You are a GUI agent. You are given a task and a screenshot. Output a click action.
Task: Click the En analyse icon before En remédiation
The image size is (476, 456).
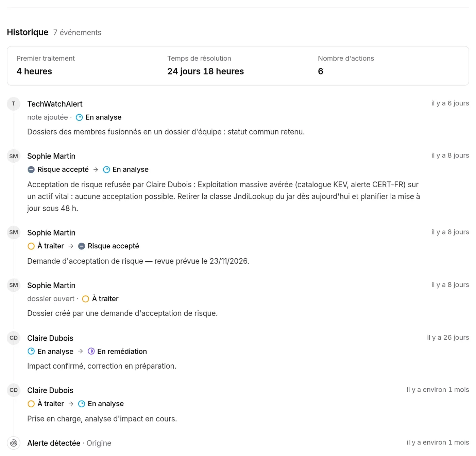tap(31, 351)
